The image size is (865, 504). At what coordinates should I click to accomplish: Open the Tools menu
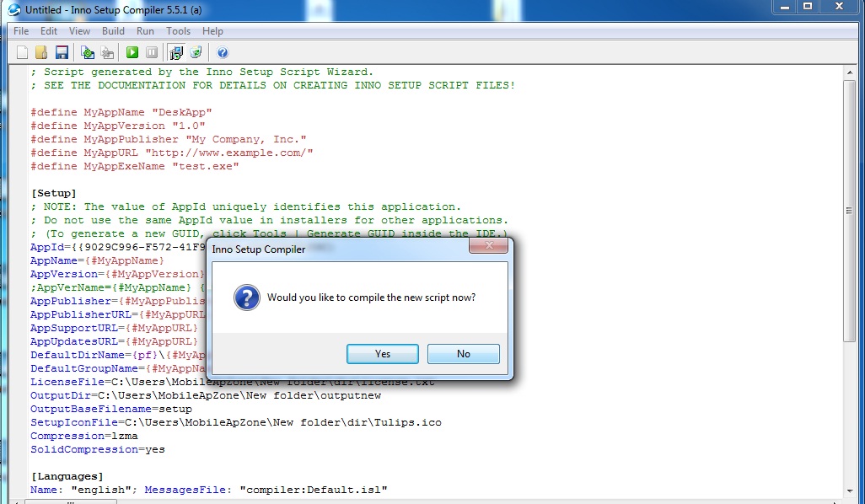click(x=178, y=31)
